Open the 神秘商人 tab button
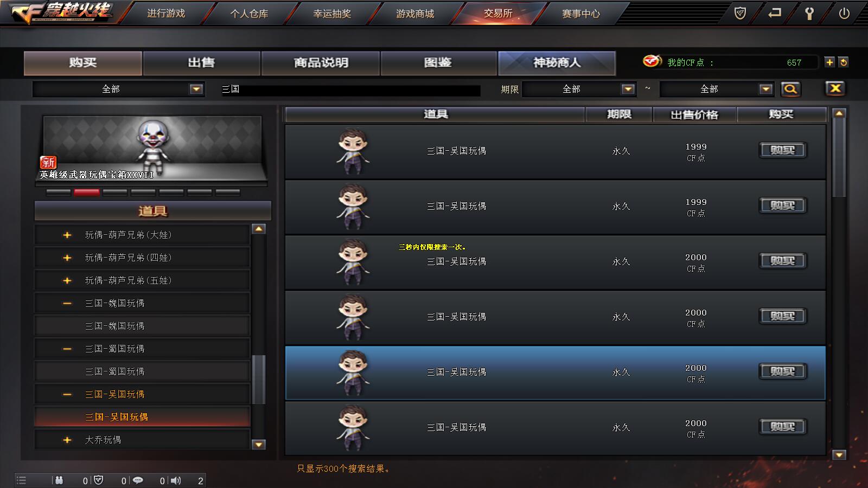 coord(557,63)
